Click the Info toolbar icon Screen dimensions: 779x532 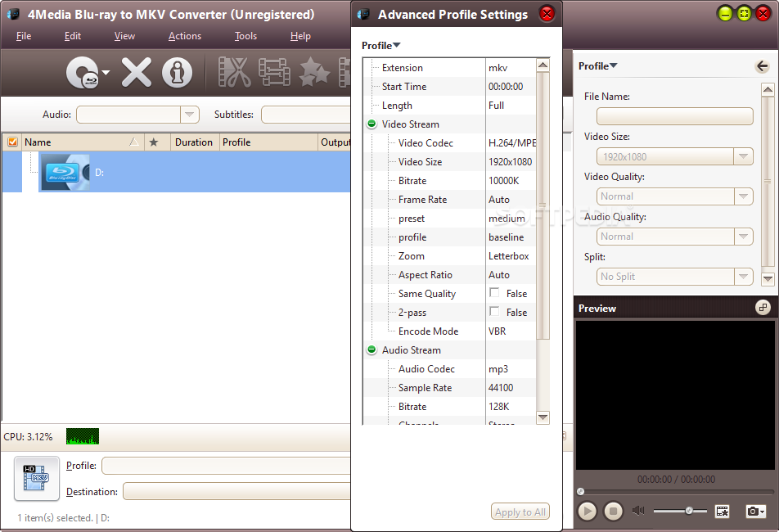click(x=177, y=73)
